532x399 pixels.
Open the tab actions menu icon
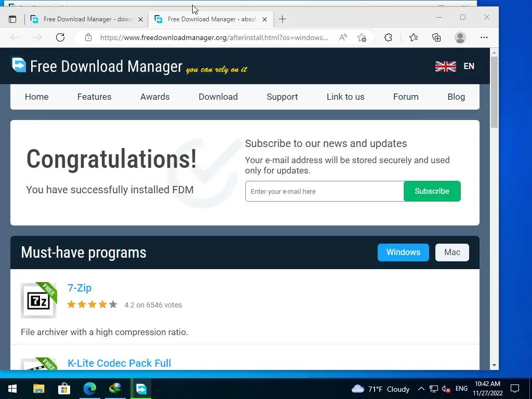tap(12, 19)
